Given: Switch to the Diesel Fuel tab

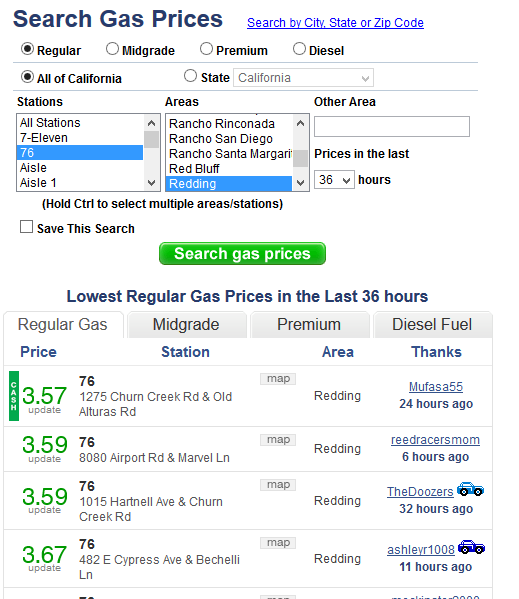Looking at the screenshot, I should click(432, 325).
